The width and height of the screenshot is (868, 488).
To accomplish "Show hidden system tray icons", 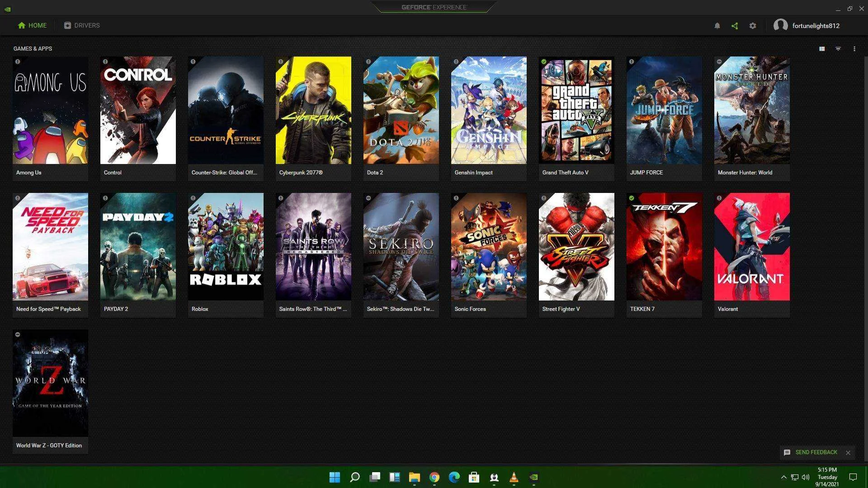I will point(783,477).
